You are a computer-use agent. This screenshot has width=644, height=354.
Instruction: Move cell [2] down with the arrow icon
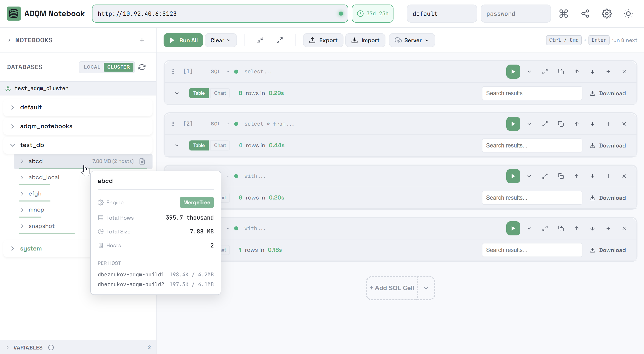tap(592, 124)
